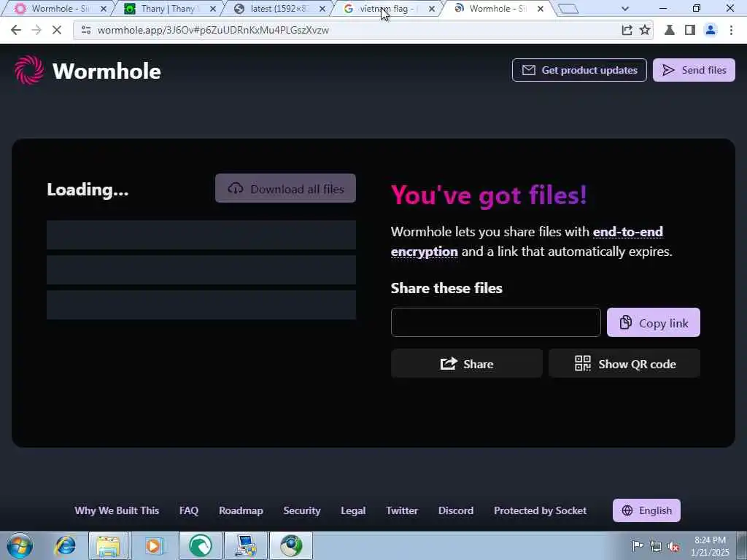Show QR code for this link
The height and width of the screenshot is (560, 747).
pos(624,364)
